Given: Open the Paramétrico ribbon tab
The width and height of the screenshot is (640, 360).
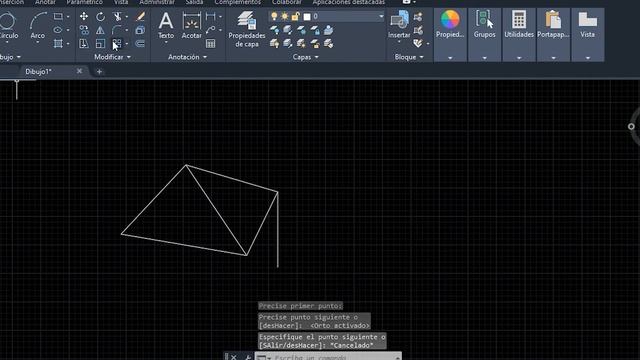Looking at the screenshot, I should point(84,2).
